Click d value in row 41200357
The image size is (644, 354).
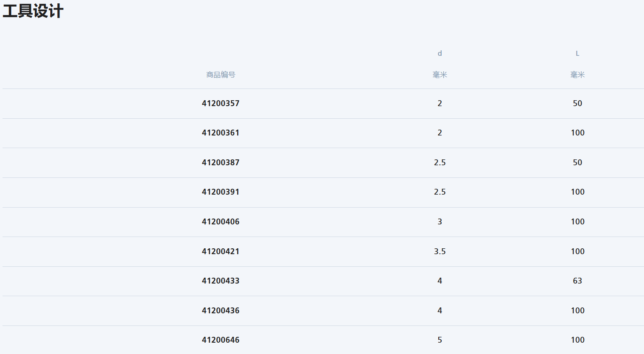[x=440, y=103]
